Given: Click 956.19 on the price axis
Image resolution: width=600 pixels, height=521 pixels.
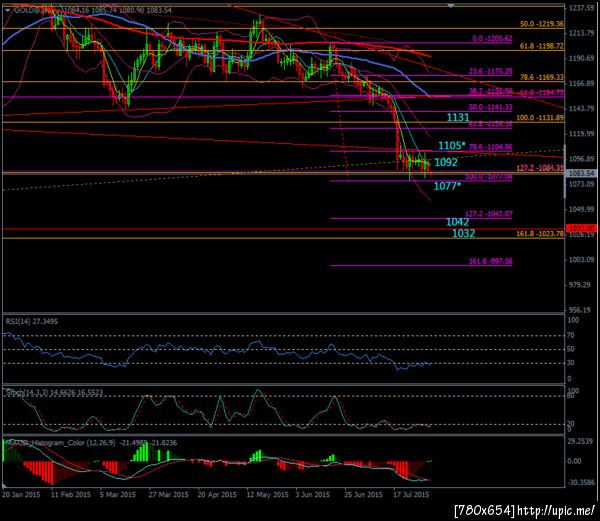Looking at the screenshot, I should click(x=581, y=310).
